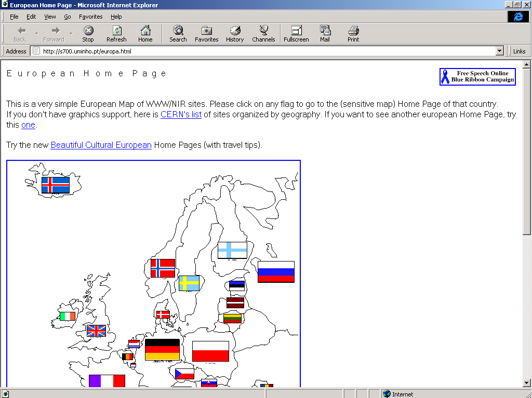Open the History panel
The width and height of the screenshot is (532, 398).
pyautogui.click(x=235, y=34)
